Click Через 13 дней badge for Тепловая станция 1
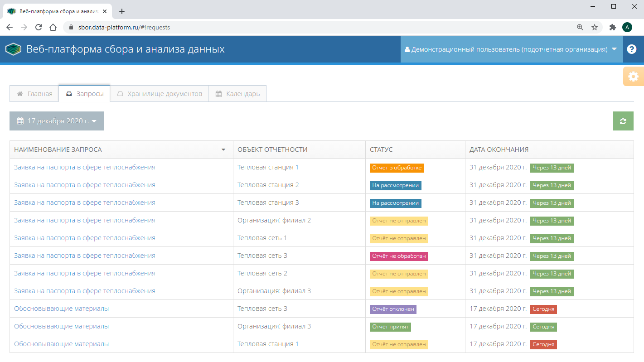The image size is (644, 362). tap(552, 168)
